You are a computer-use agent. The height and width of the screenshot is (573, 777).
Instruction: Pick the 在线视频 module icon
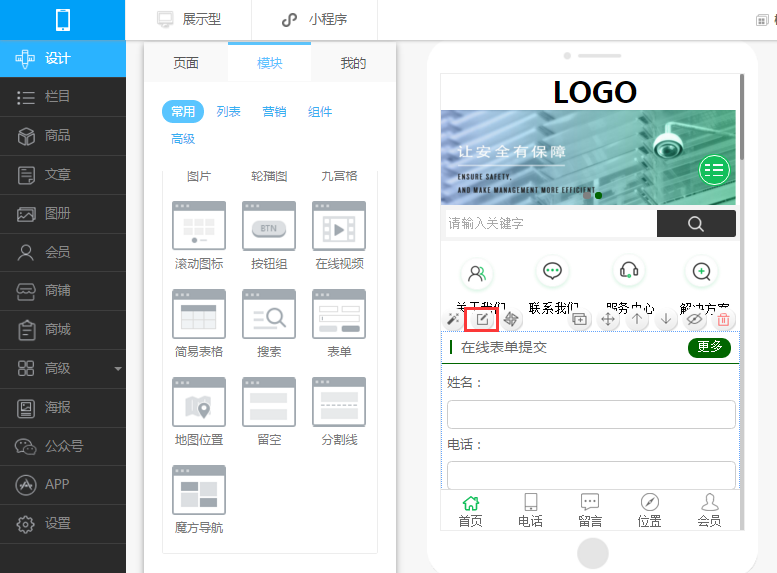pos(339,226)
